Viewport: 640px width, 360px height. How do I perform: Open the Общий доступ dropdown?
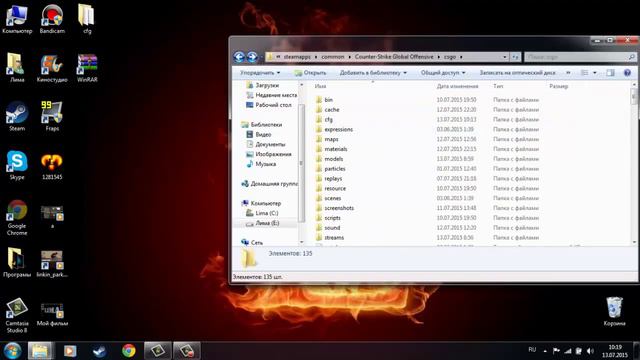(443, 73)
